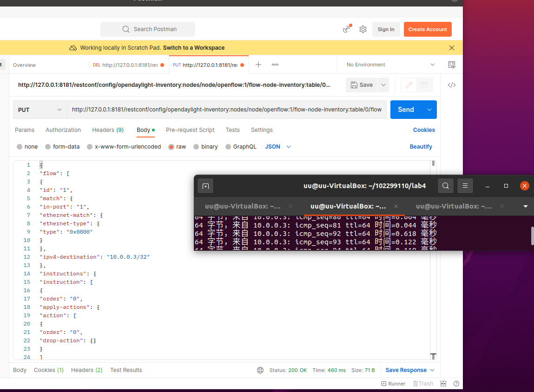This screenshot has height=392, width=534.
Task: Open the PUT method dropdown
Action: pyautogui.click(x=40, y=110)
